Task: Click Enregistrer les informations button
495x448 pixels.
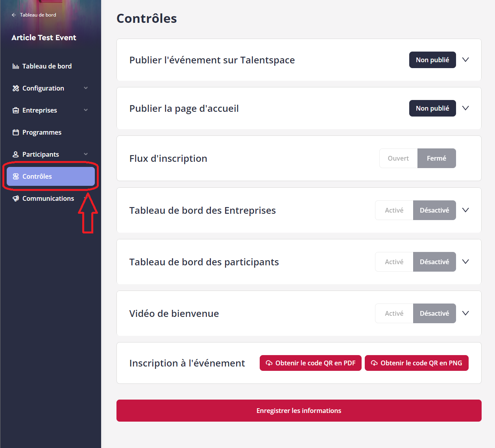Action: click(299, 411)
